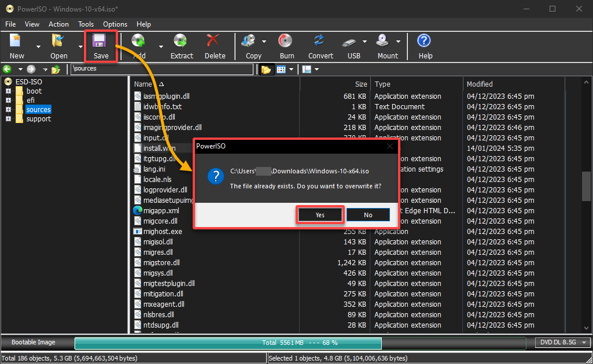Viewport: 593px width, 364px height.
Task: Open the Tools menu
Action: [x=86, y=24]
